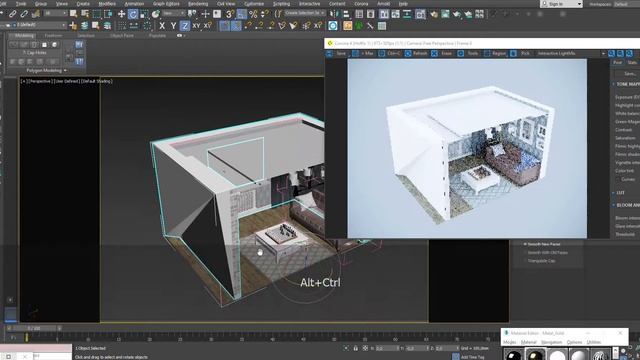This screenshot has width=640, height=360.
Task: Open the selection filter dropdown
Action: click(x=56, y=13)
